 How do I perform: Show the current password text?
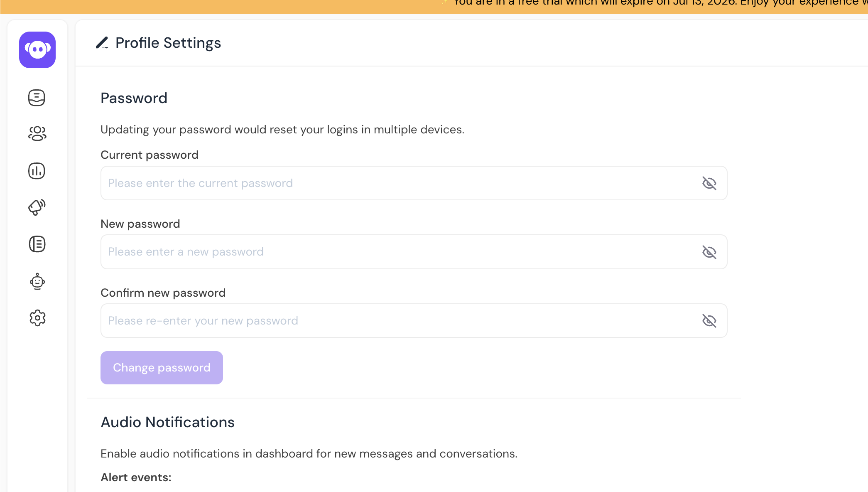(x=709, y=183)
